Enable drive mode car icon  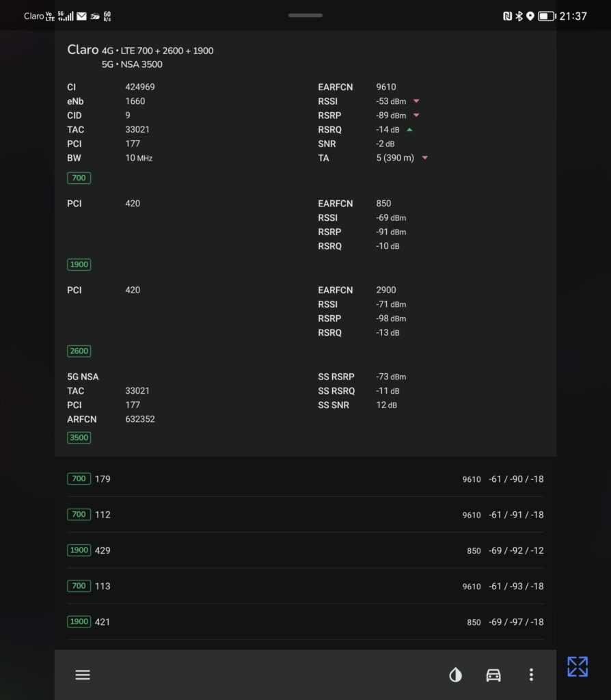(x=493, y=675)
